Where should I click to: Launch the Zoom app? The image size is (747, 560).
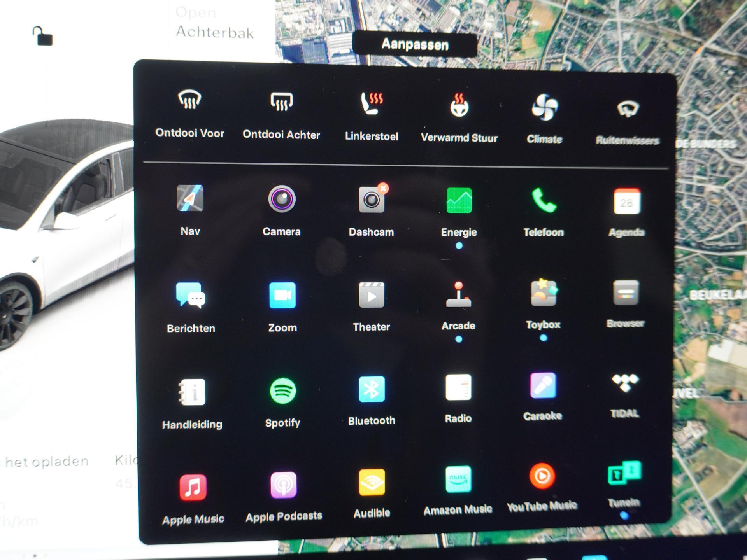[282, 295]
